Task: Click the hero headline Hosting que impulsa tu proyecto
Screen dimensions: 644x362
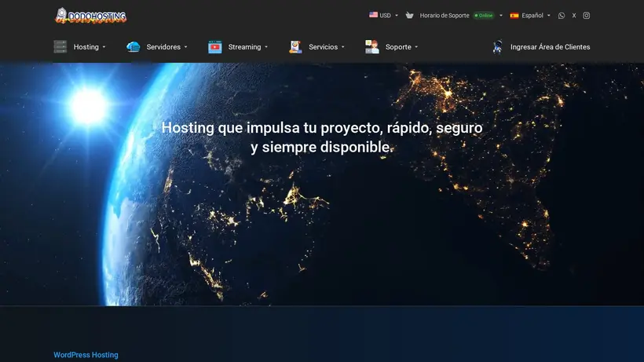Action: click(x=322, y=137)
